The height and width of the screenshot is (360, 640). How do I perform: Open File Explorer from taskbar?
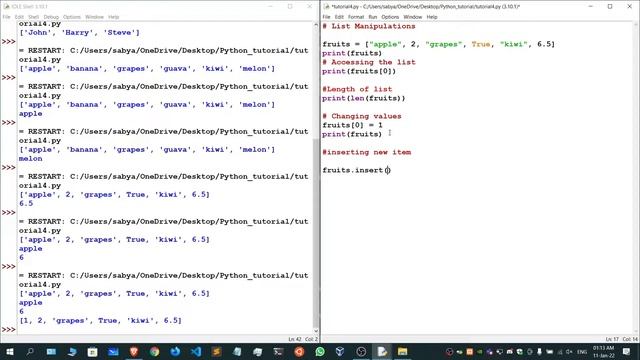(x=402, y=351)
